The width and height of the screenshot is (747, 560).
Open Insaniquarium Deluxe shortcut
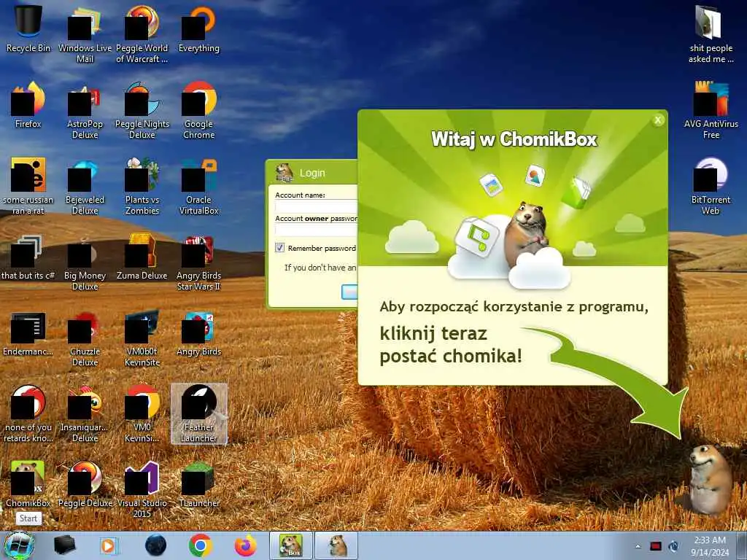coord(85,413)
